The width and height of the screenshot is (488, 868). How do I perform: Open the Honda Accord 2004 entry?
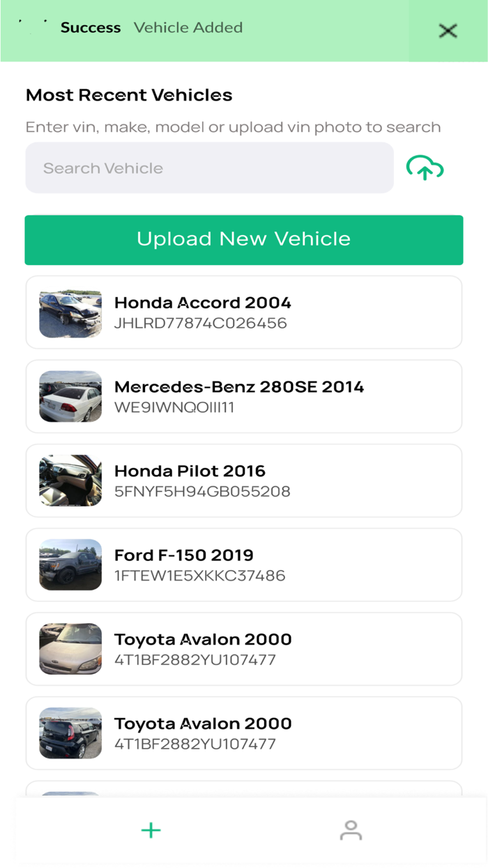point(244,311)
